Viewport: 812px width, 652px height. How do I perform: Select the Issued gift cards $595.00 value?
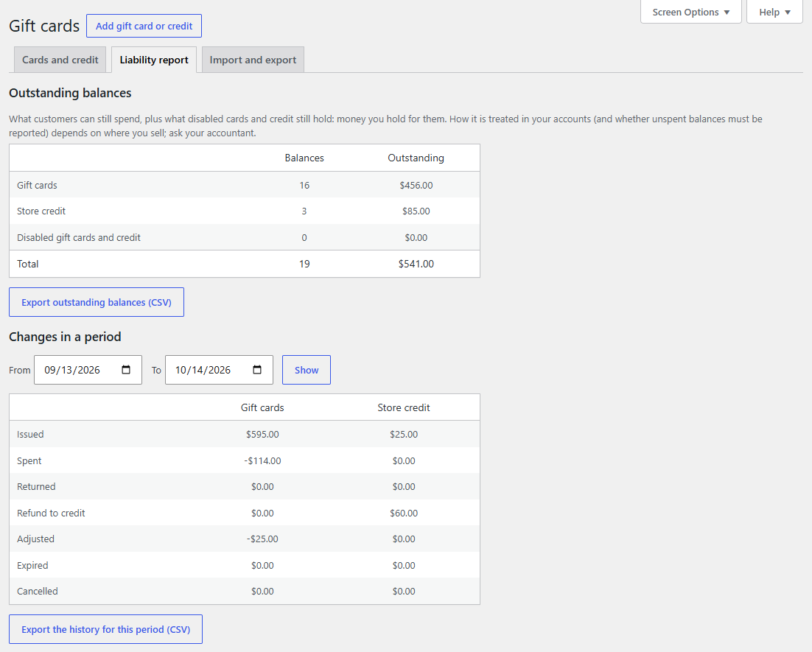262,434
